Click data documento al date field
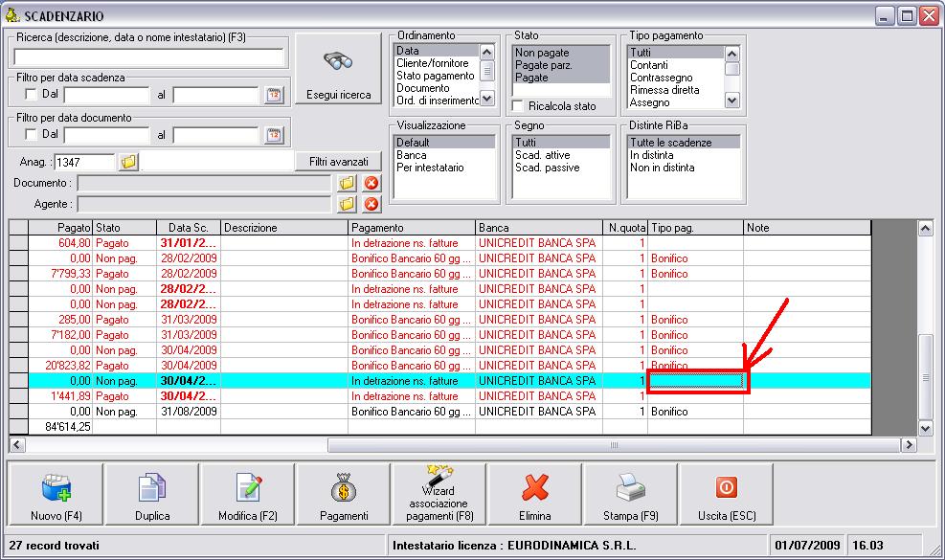This screenshot has width=945, height=560. [215, 135]
